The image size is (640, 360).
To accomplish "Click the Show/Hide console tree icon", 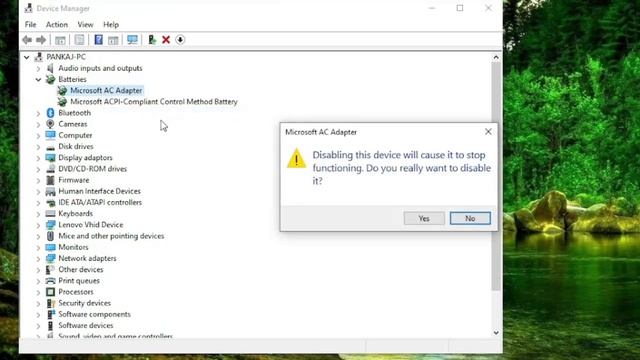I will pos(60,40).
